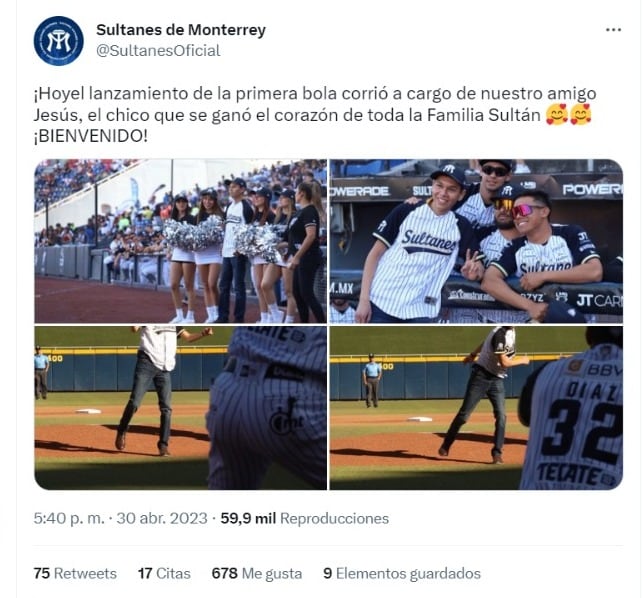Viewport: 643px width, 598px height.
Task: Open the @SultanesOficial handle link
Action: point(158,51)
